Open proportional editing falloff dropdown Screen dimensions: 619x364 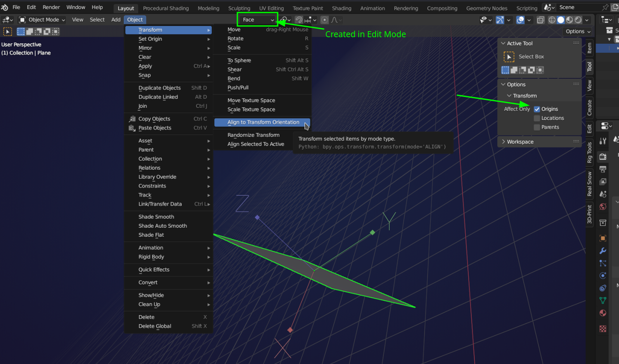[x=336, y=20]
